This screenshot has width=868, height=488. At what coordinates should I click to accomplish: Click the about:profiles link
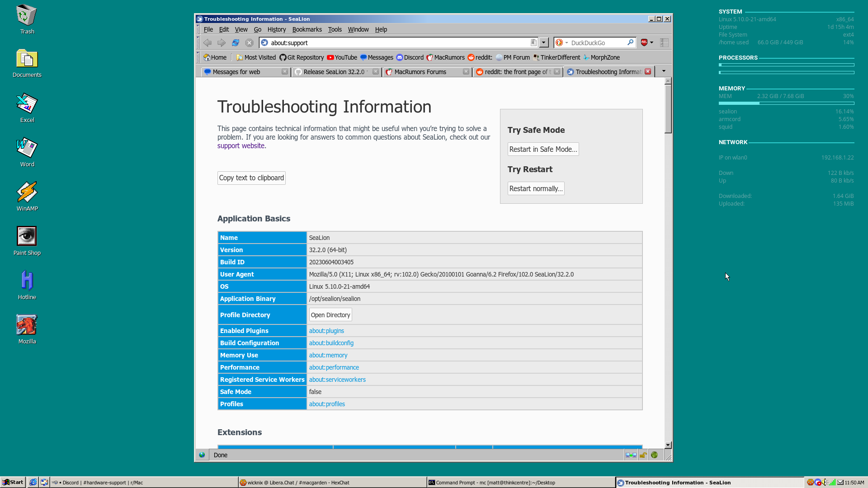pyautogui.click(x=327, y=404)
